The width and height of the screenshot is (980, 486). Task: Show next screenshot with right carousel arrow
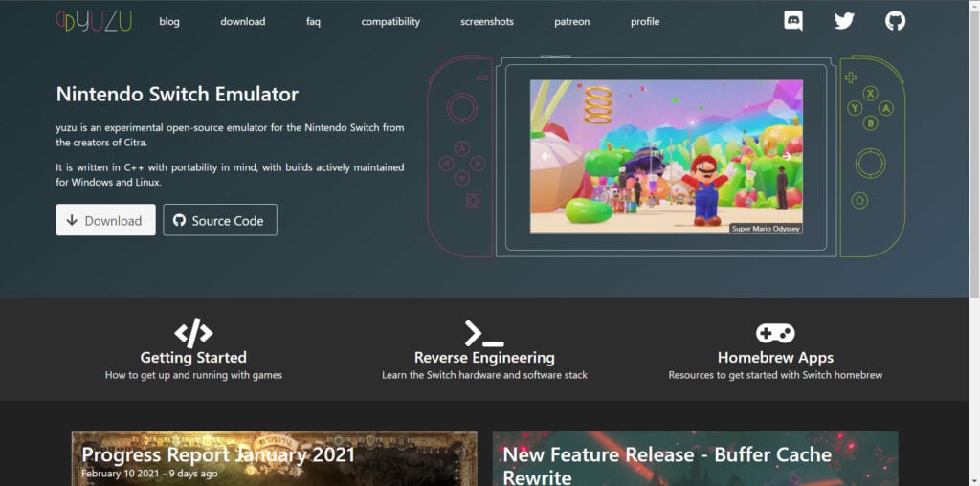pos(788,156)
